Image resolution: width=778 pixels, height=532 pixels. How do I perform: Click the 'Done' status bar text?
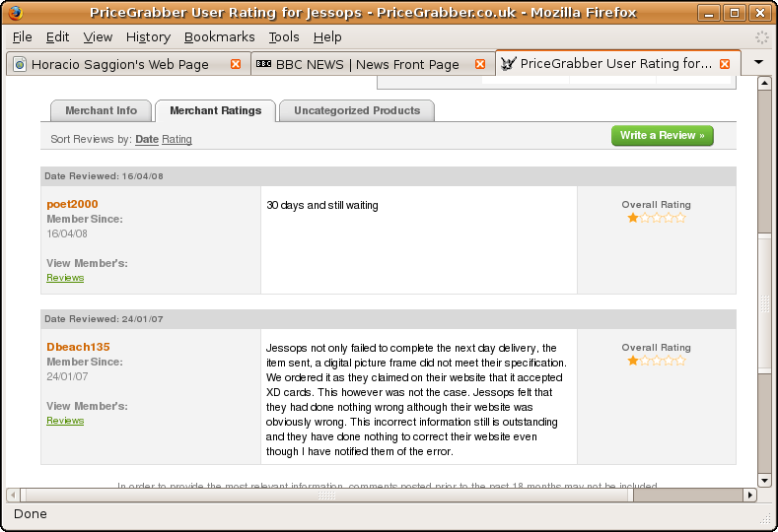pyautogui.click(x=31, y=514)
